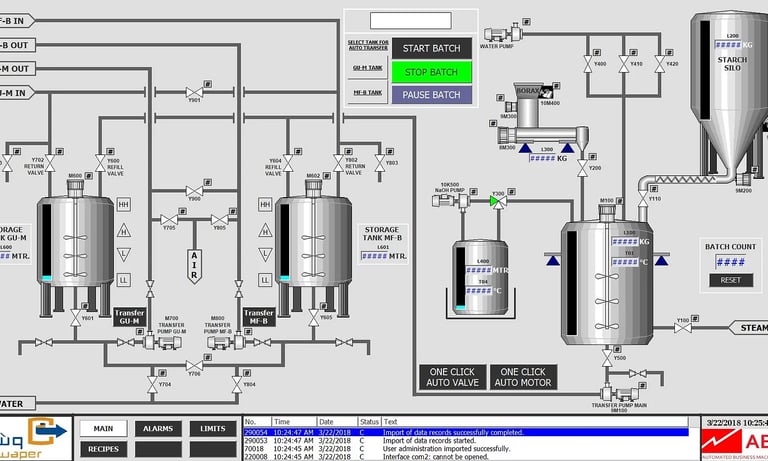Toggle the LL indicator on MF-B tank
The image size is (768, 461).
point(265,280)
